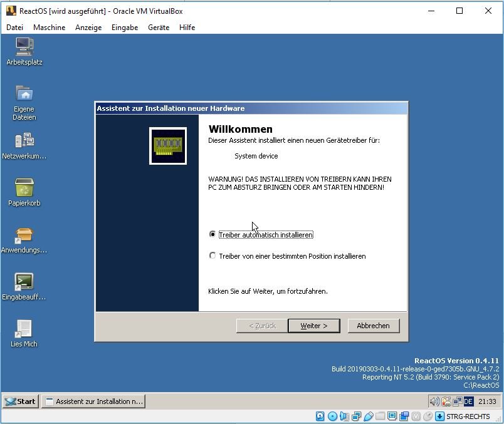Click the wizard dialog title bar

(x=251, y=108)
